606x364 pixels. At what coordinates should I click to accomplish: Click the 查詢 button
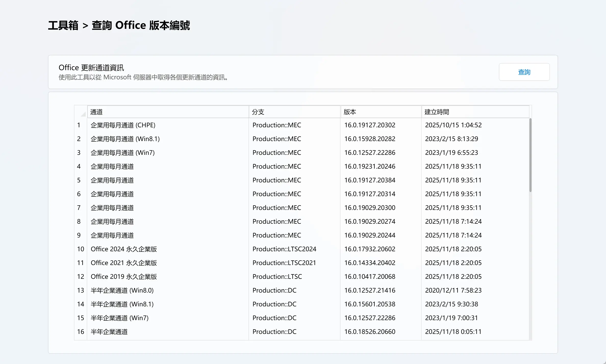point(524,72)
